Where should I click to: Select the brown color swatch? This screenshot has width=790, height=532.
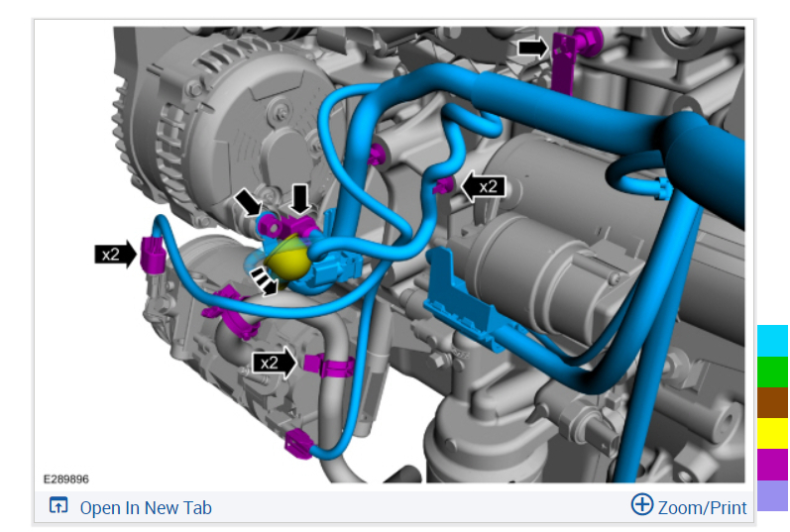(x=773, y=402)
